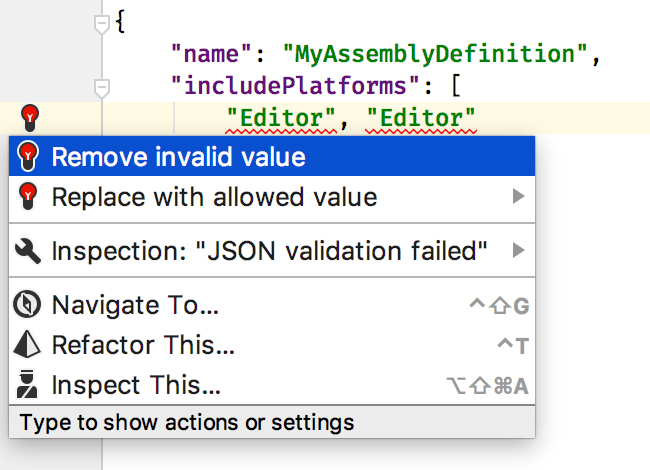Image resolution: width=650 pixels, height=470 pixels.
Task: Open Inspection "JSON validation failed" options
Action: [272, 251]
